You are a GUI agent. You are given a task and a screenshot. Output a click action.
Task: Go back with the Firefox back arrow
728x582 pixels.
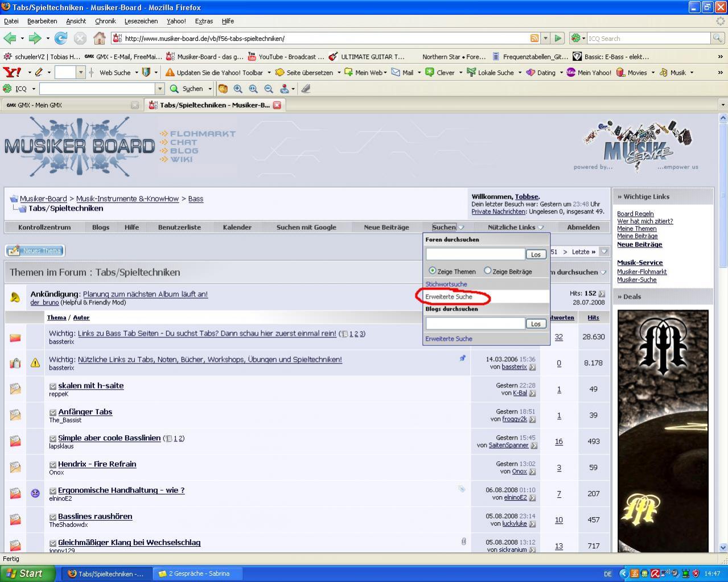10,38
